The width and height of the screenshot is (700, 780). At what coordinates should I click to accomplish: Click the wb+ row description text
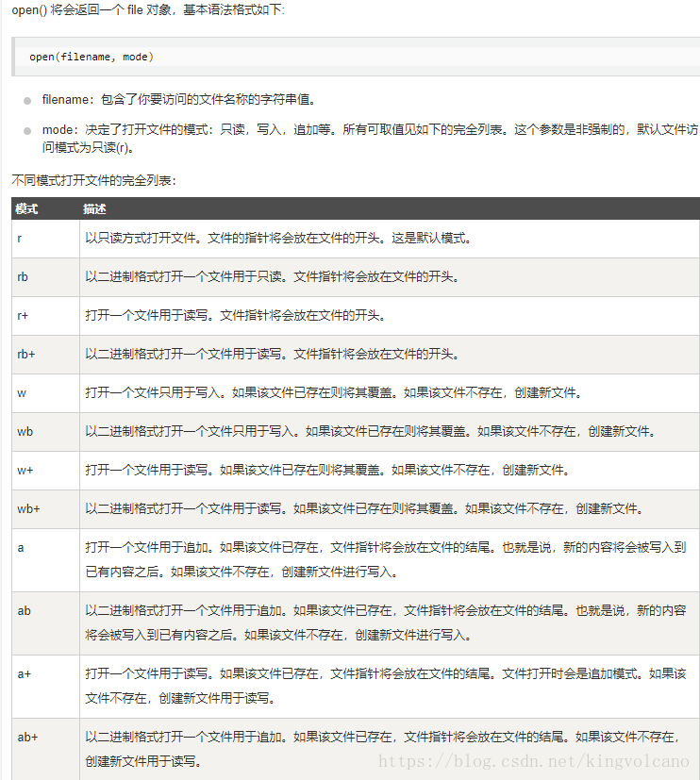pyautogui.click(x=364, y=509)
